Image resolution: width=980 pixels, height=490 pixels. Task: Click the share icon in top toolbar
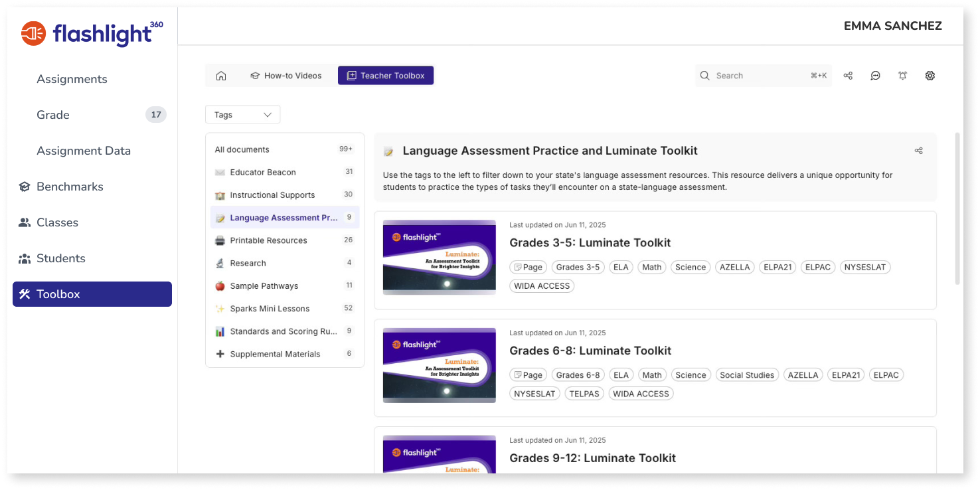[848, 76]
